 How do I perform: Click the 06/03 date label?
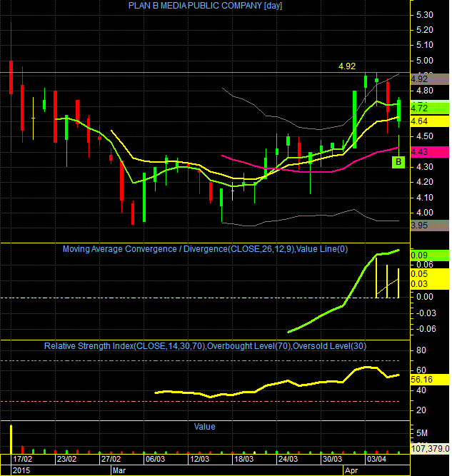(155, 460)
